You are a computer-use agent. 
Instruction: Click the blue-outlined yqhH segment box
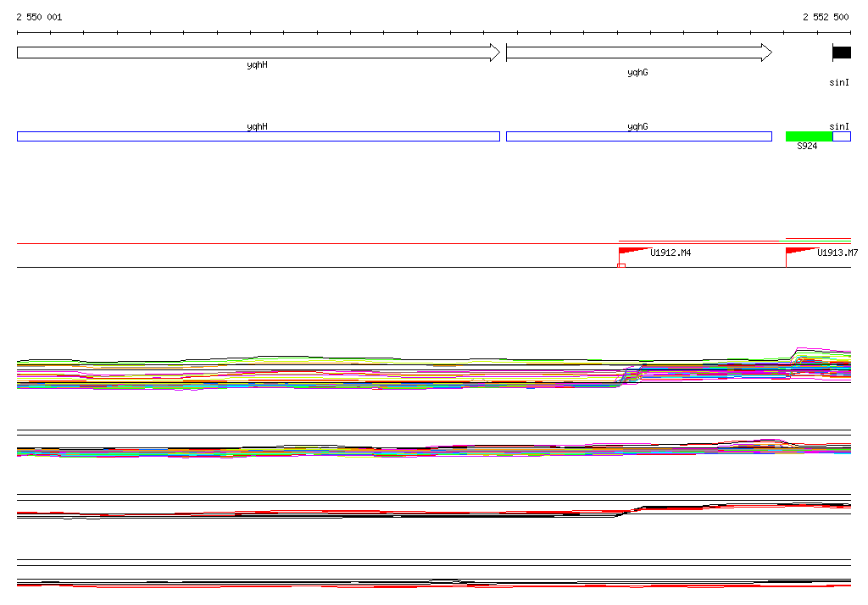tap(258, 136)
